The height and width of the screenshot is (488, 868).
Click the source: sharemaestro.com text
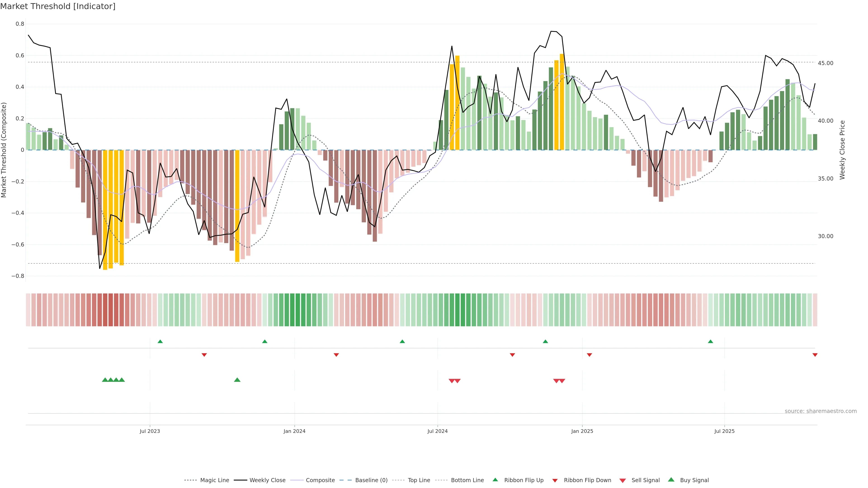coord(821,411)
